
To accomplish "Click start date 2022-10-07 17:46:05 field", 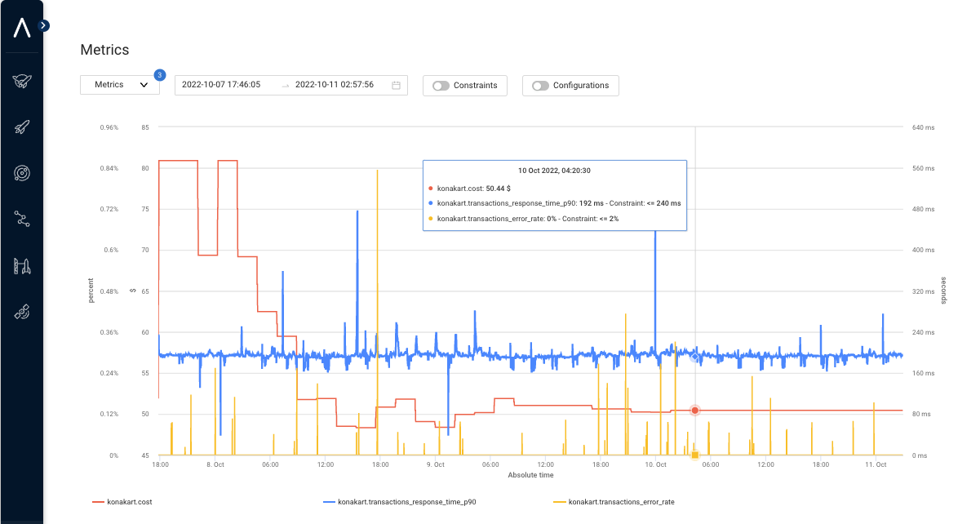I will pos(221,85).
